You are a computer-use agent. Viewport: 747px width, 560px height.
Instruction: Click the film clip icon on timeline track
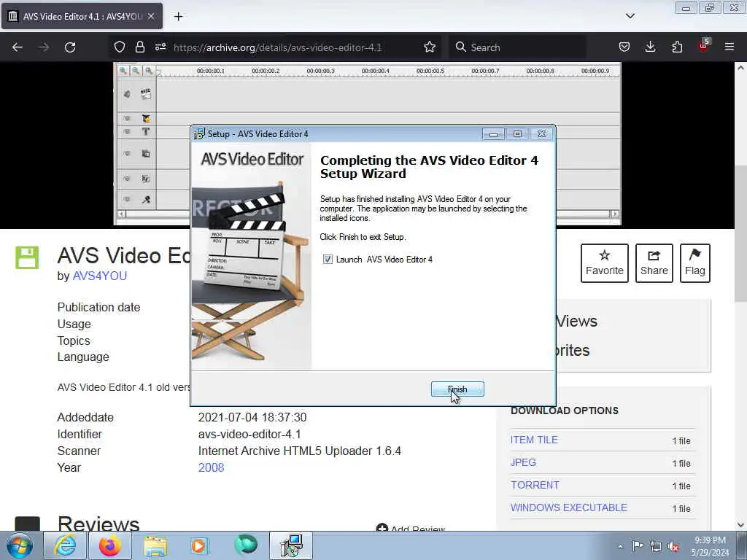coord(146,93)
